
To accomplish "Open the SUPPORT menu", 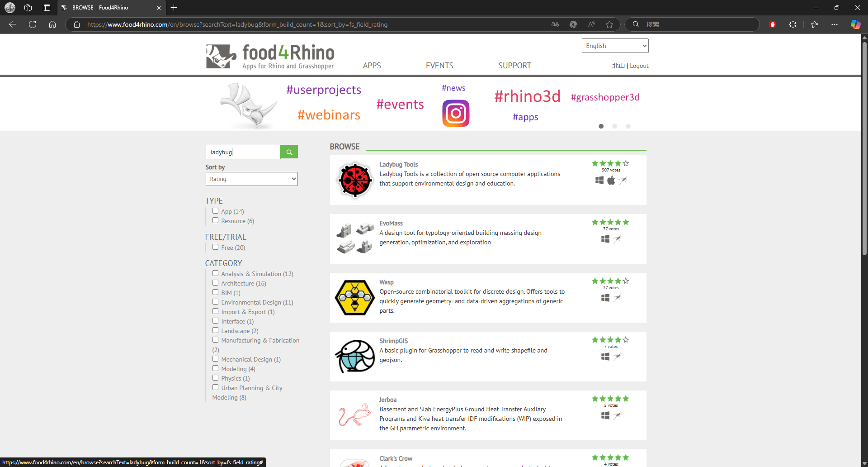I will click(514, 66).
